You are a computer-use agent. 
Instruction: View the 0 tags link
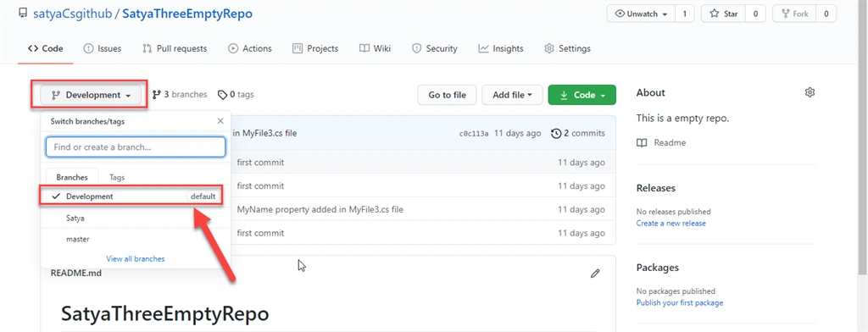(236, 95)
